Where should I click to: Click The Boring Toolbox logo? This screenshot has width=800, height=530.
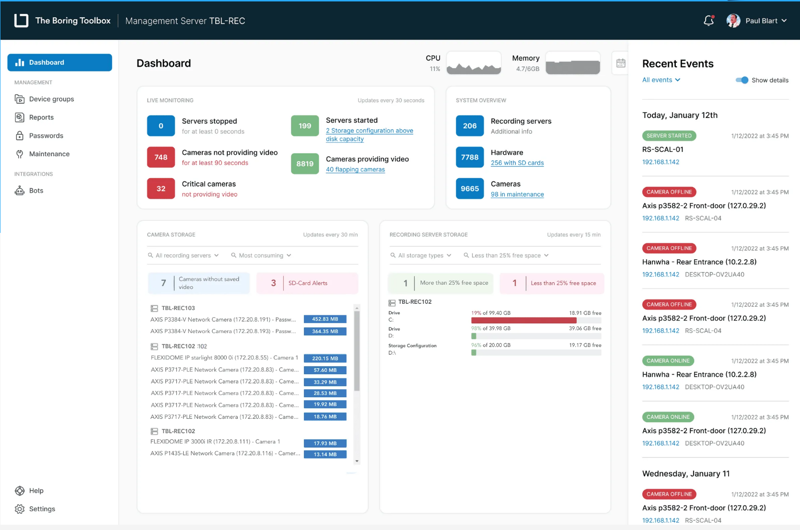(21, 20)
